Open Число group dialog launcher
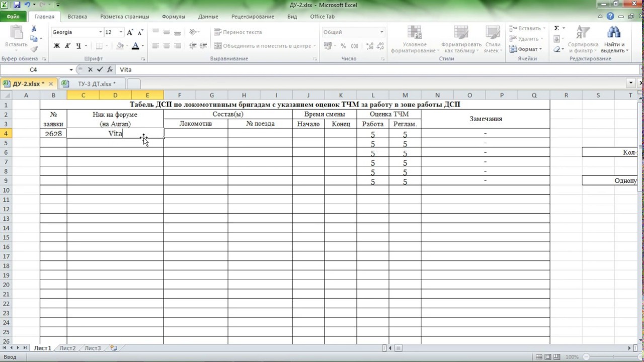The width and height of the screenshot is (644, 362). pos(384,59)
